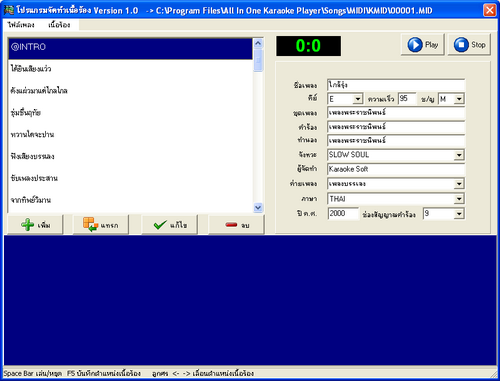Select the @INTRO lyric row
500x381 pixels.
coord(130,49)
